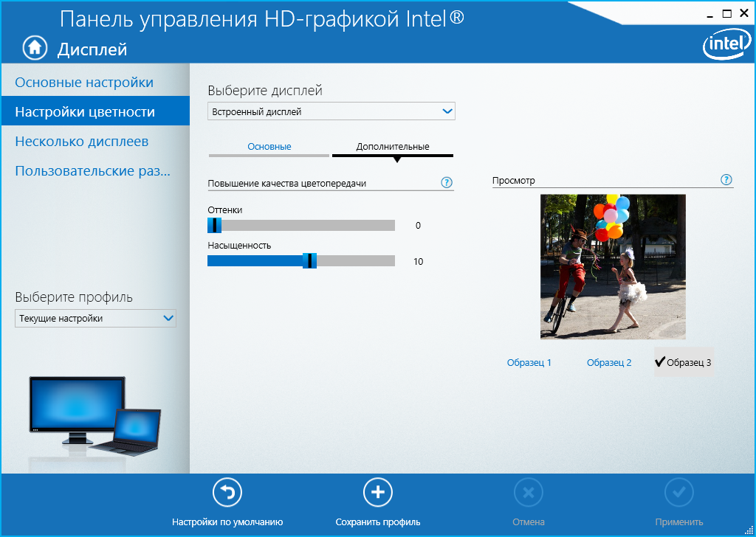Expand the Выберите дисплей dropdown
756x537 pixels.
(x=331, y=111)
